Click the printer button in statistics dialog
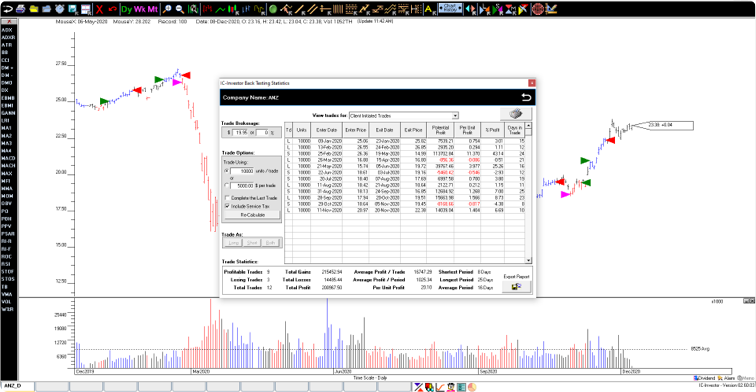 click(515, 114)
